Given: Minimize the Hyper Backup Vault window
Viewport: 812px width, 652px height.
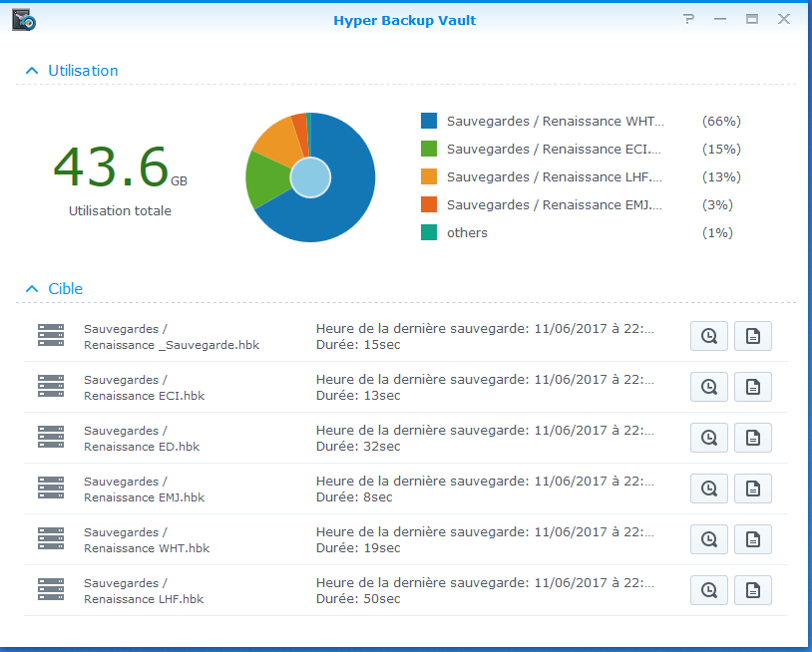Looking at the screenshot, I should pos(720,19).
